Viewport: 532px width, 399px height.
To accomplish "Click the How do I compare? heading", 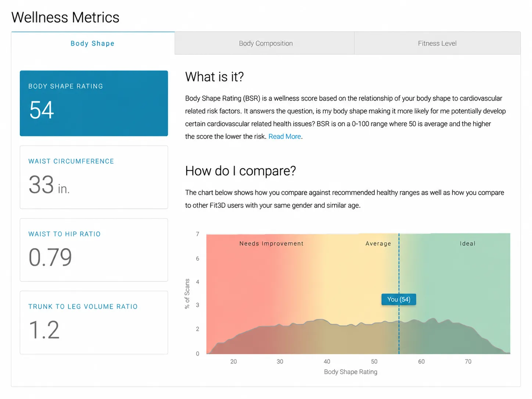I will (x=240, y=171).
